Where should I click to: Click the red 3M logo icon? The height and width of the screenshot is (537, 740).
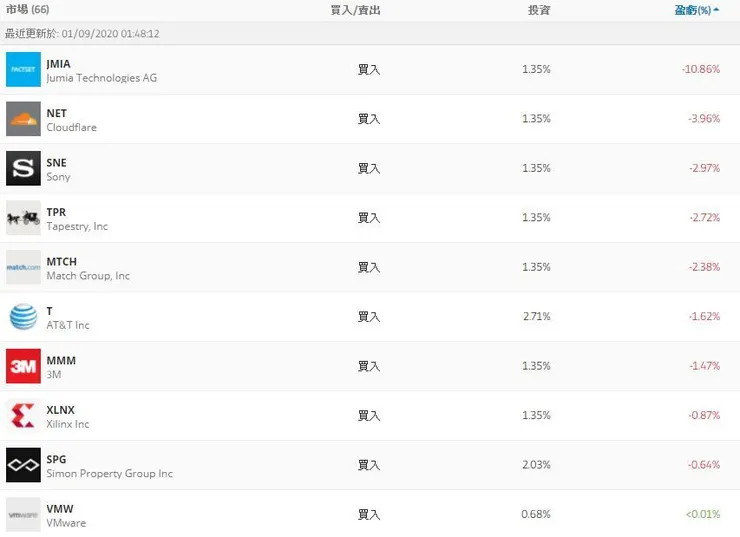click(x=23, y=366)
